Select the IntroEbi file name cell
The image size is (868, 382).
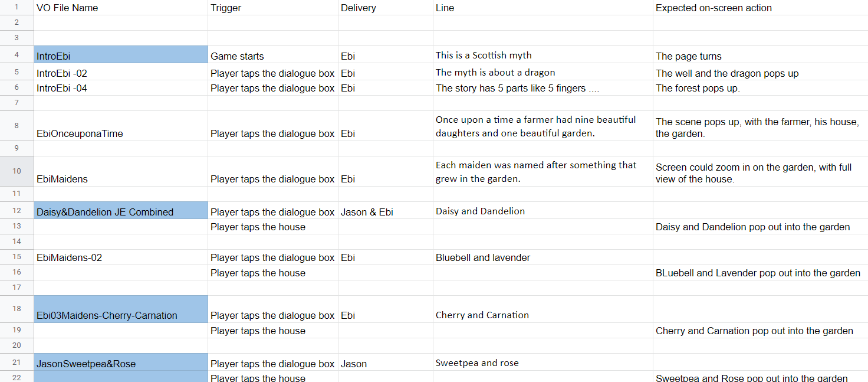[121, 54]
